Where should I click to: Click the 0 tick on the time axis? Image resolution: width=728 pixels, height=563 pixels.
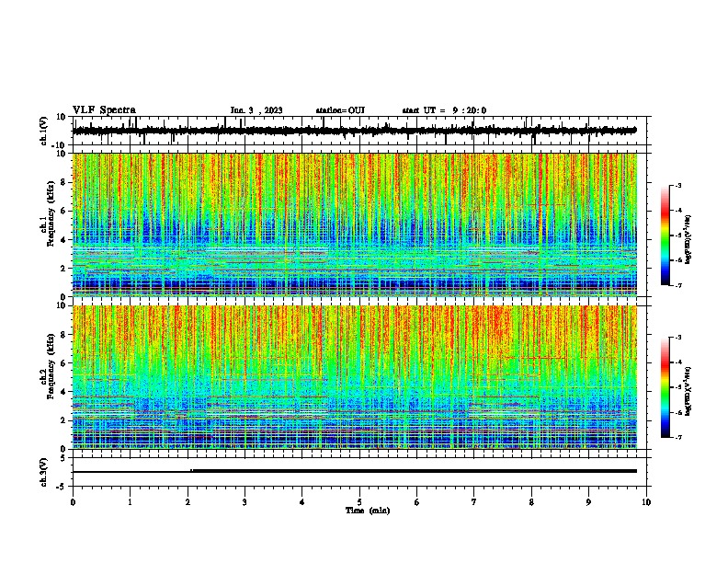point(73,502)
